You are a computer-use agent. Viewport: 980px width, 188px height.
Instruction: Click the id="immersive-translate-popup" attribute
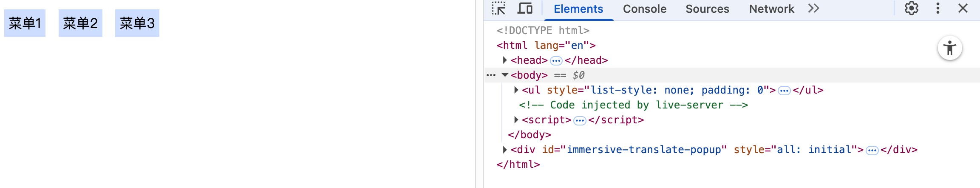pos(634,150)
